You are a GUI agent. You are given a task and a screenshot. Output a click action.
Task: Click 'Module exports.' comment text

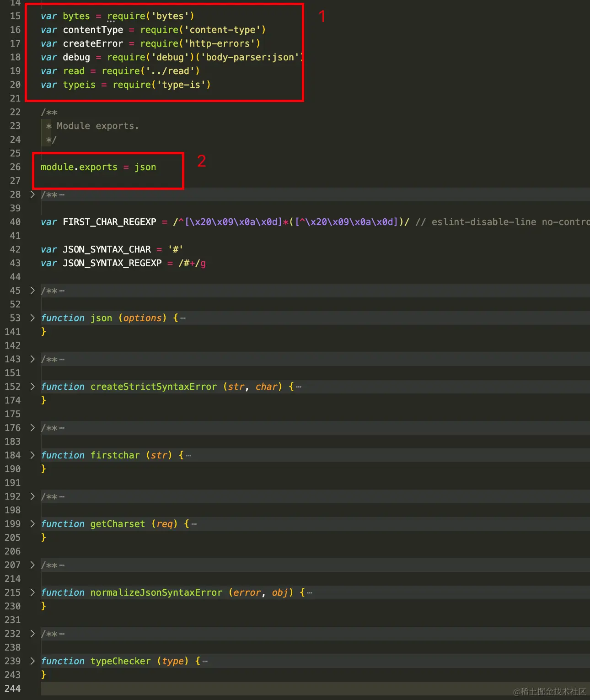(98, 126)
